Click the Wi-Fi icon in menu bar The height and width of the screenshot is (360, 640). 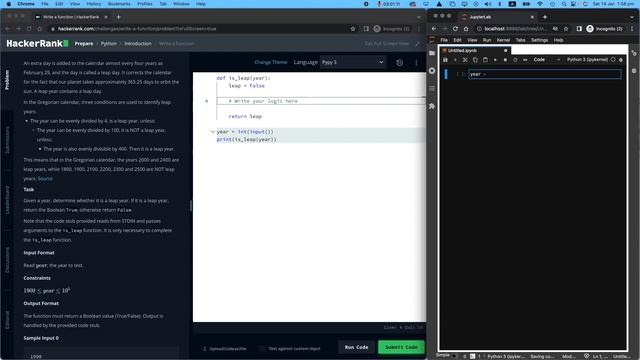(540, 4)
